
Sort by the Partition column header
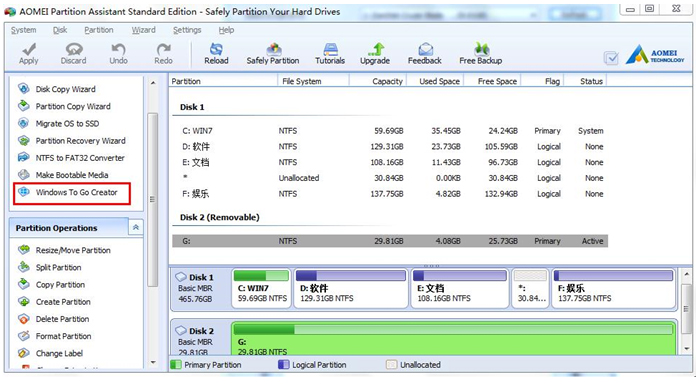[223, 81]
